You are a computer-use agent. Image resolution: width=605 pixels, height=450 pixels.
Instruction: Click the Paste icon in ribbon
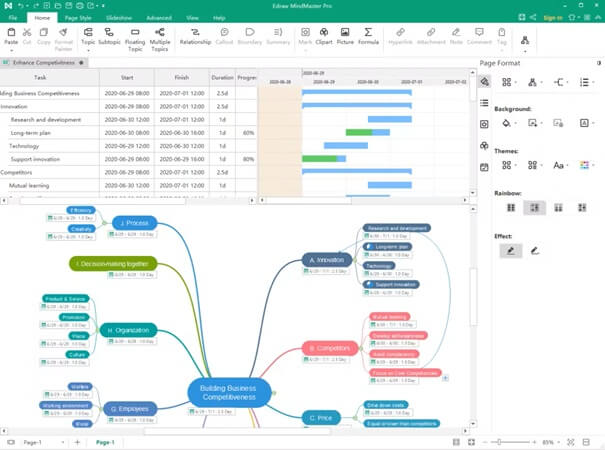[x=11, y=32]
